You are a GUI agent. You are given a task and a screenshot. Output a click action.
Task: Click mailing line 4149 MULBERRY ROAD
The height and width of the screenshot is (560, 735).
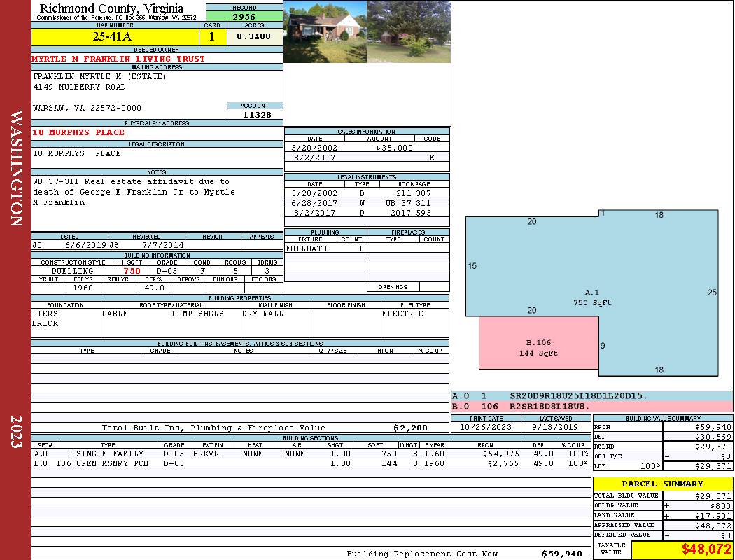pos(79,87)
